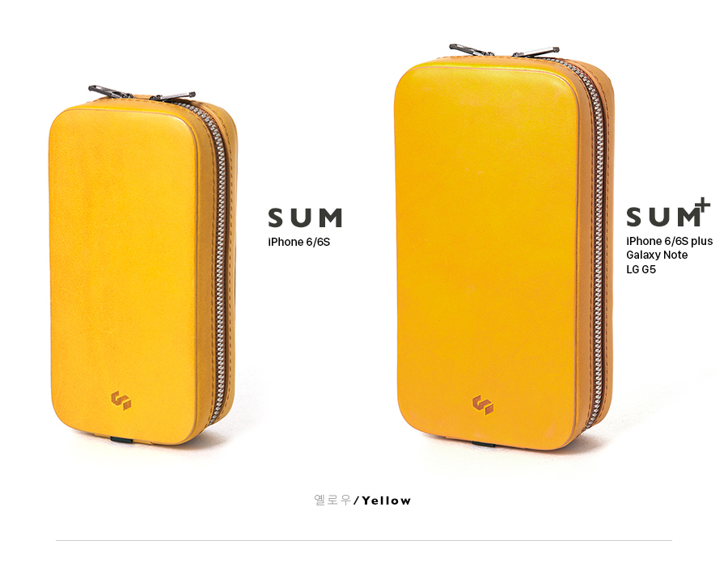Image resolution: width=728 pixels, height=566 pixels.
Task: Click the Galaxy Note compatibility text
Action: (657, 256)
